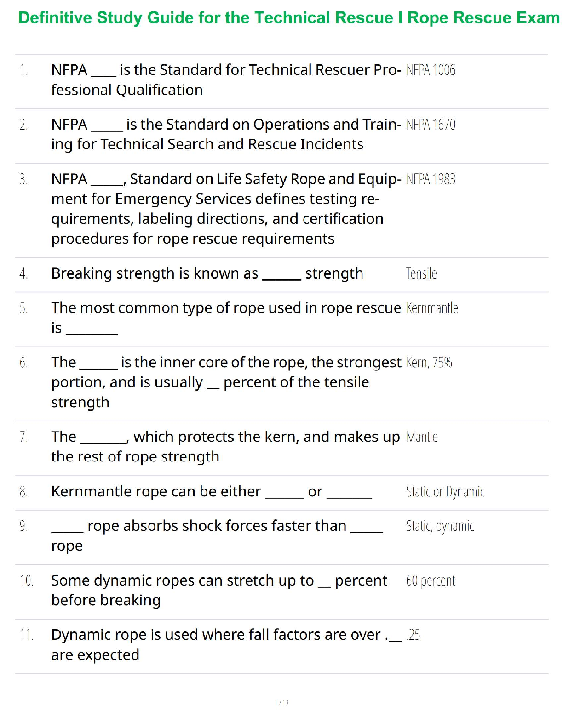The height and width of the screenshot is (728, 563).
Task: Select the "Tensile" answer text
Action: (x=421, y=273)
